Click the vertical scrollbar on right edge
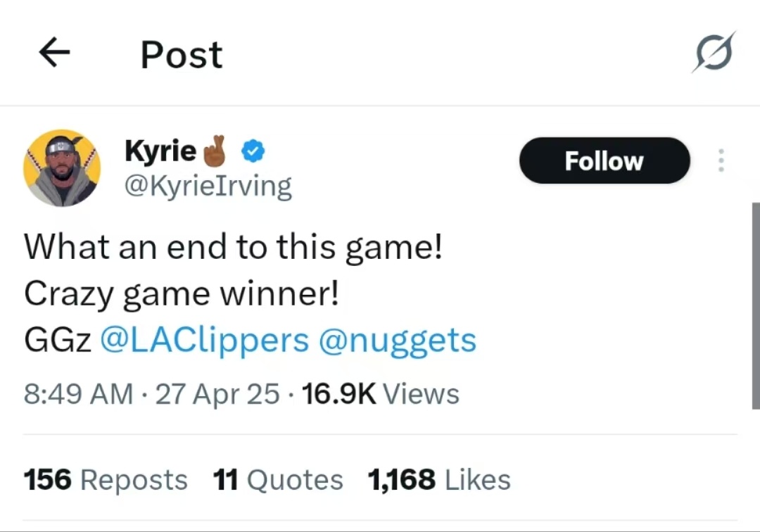The height and width of the screenshot is (532, 760). [x=756, y=305]
